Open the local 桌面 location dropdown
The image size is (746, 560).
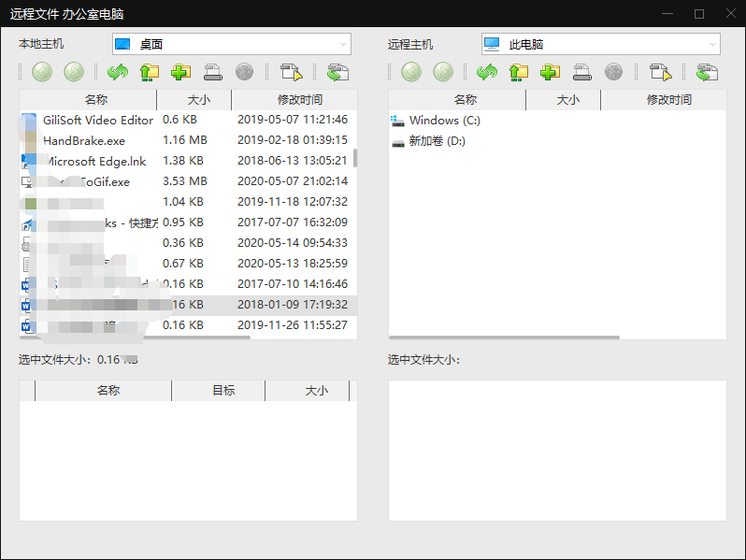point(232,44)
